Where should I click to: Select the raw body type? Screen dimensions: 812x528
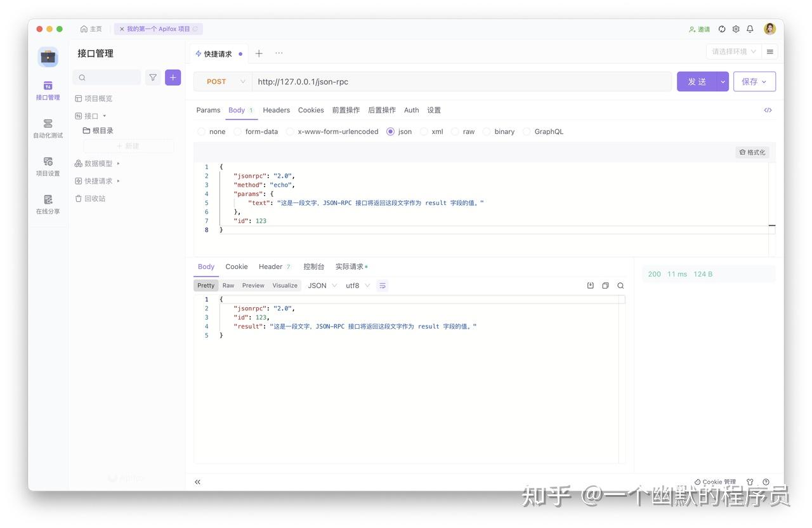pos(462,131)
